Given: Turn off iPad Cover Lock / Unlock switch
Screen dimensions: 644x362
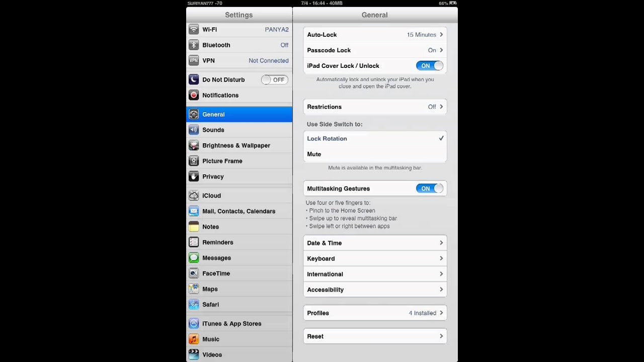Looking at the screenshot, I should coord(430,66).
